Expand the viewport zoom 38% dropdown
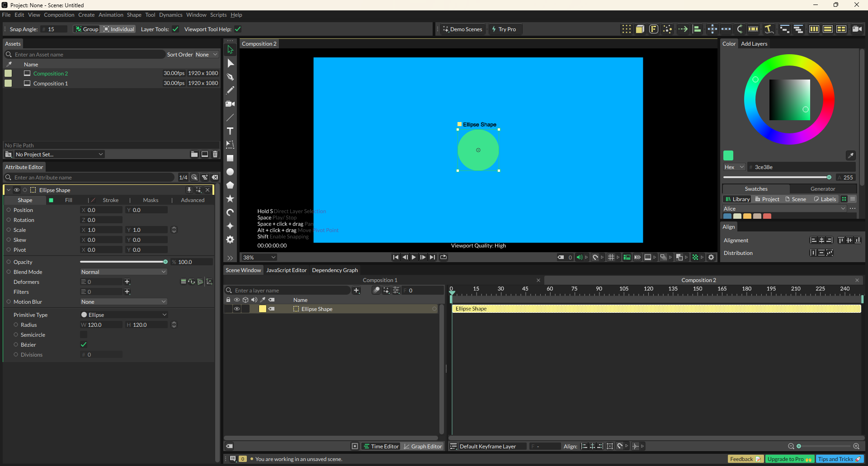This screenshot has height=466, width=868. [259, 258]
